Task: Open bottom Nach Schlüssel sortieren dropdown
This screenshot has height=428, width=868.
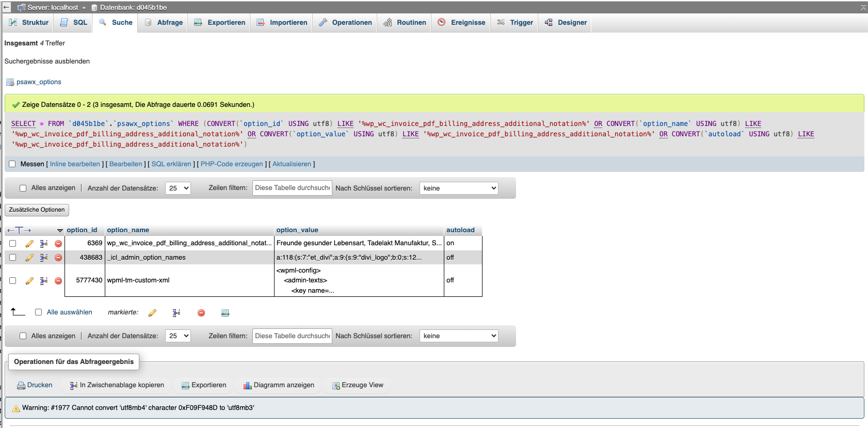Action: coord(459,336)
